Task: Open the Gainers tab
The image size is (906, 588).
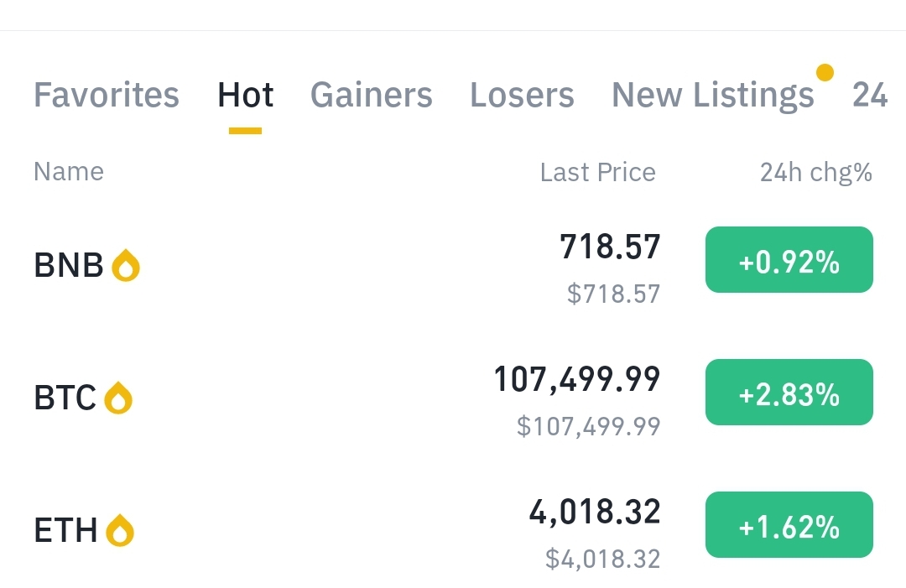Action: tap(372, 96)
